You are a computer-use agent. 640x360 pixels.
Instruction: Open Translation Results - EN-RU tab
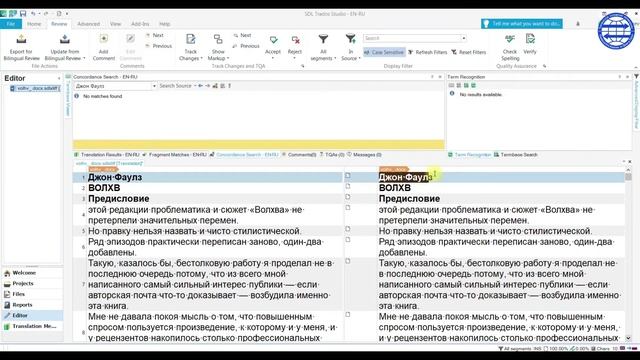pyautogui.click(x=107, y=155)
